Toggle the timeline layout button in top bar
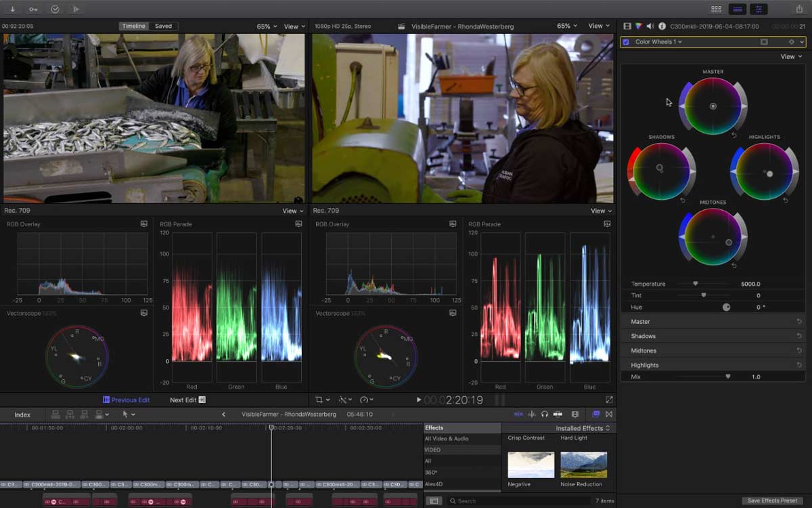The height and width of the screenshot is (508, 812). [737, 9]
